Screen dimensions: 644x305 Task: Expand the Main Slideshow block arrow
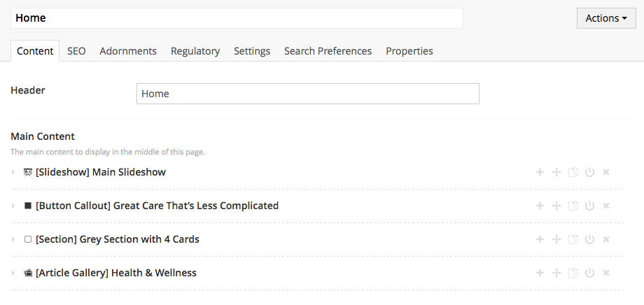point(13,172)
